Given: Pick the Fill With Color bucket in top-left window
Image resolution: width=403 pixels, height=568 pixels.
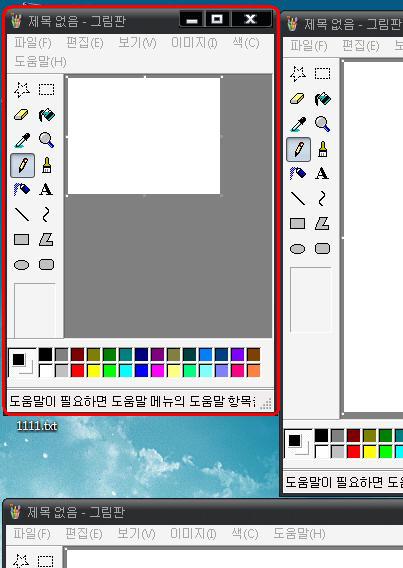Looking at the screenshot, I should tap(47, 115).
